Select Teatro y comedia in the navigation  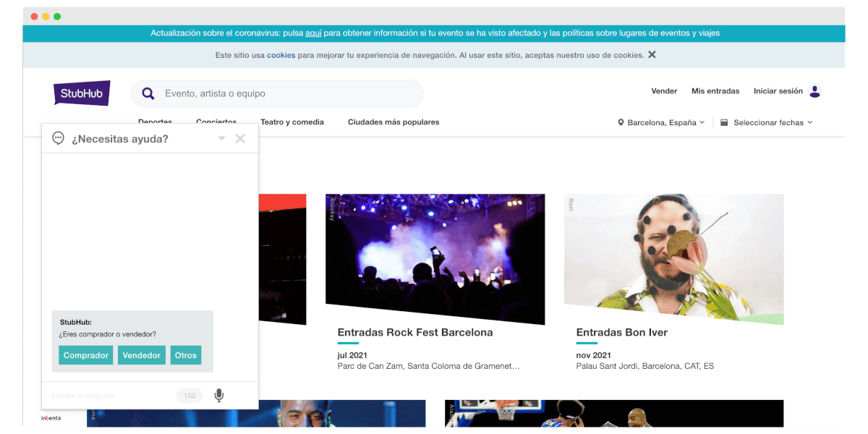pos(292,122)
